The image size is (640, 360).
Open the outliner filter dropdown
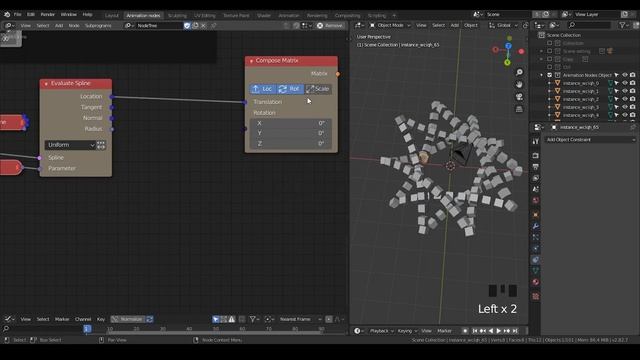click(624, 25)
